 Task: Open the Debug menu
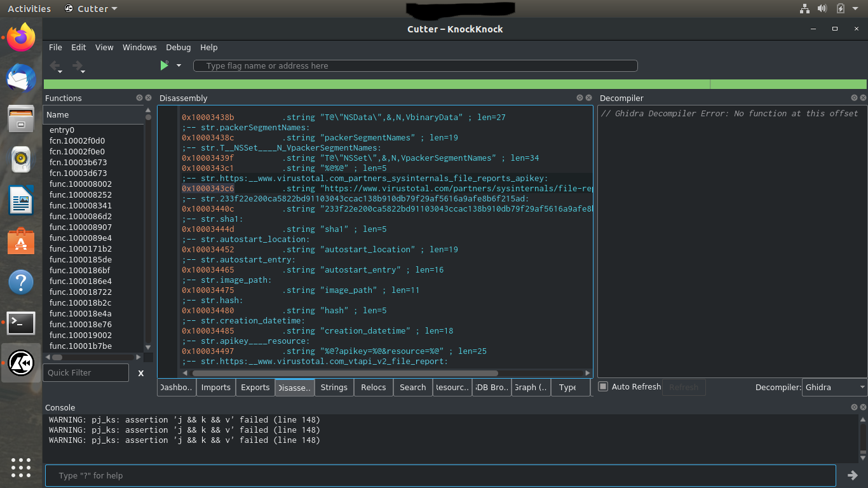pos(179,48)
